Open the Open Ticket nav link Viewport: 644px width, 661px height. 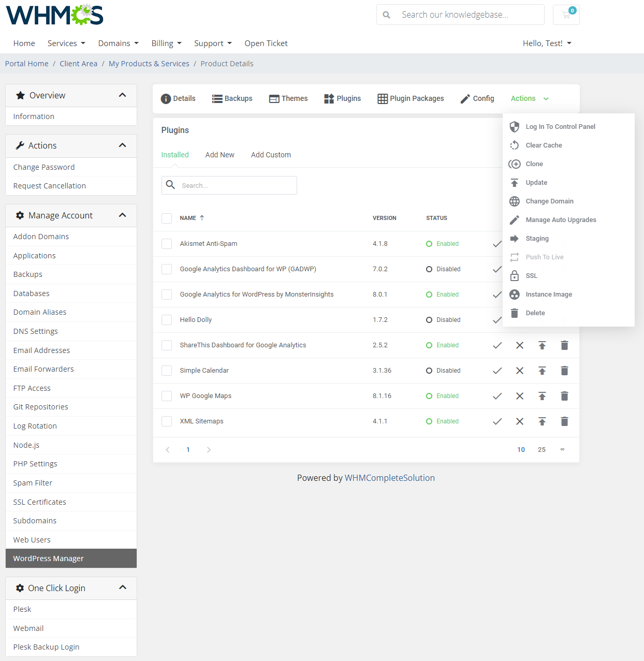click(x=266, y=43)
